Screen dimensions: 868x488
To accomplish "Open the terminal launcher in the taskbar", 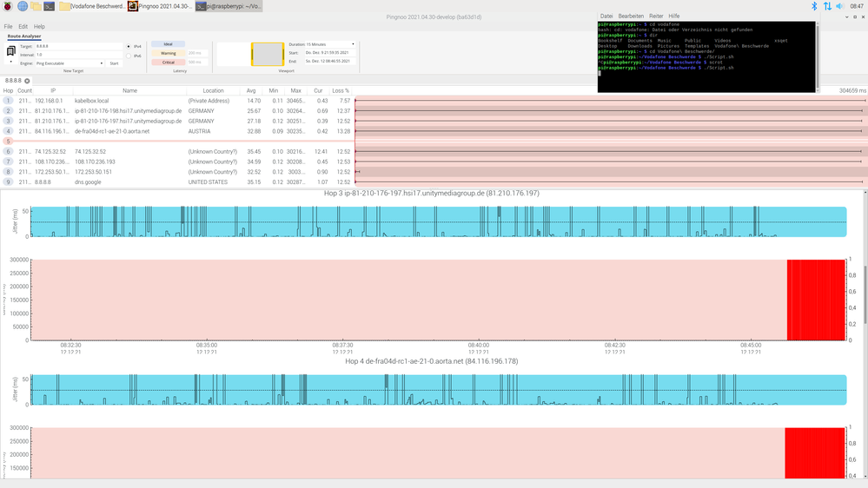I will click(50, 6).
